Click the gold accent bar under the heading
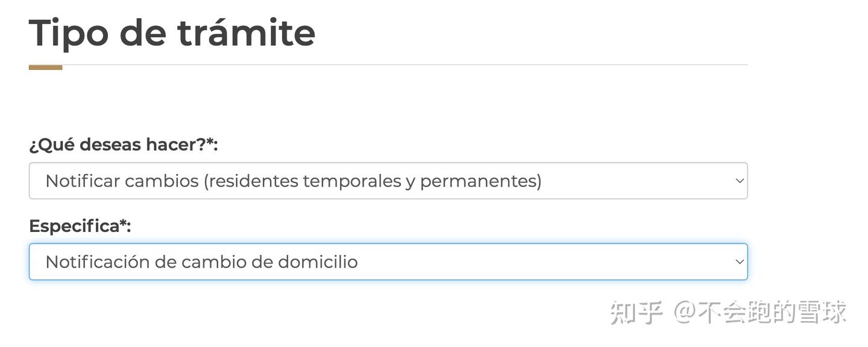The width and height of the screenshot is (868, 347). [45, 67]
